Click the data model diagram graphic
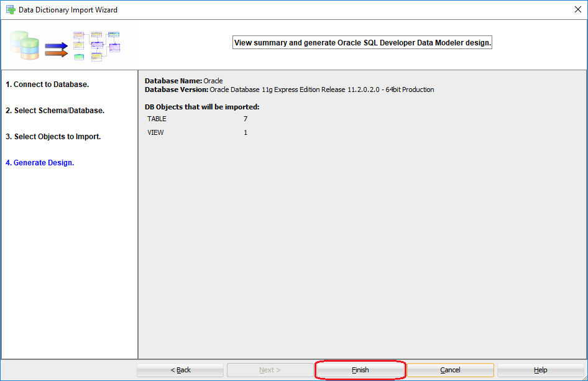Screen dimensions: 588x381 pos(96,46)
